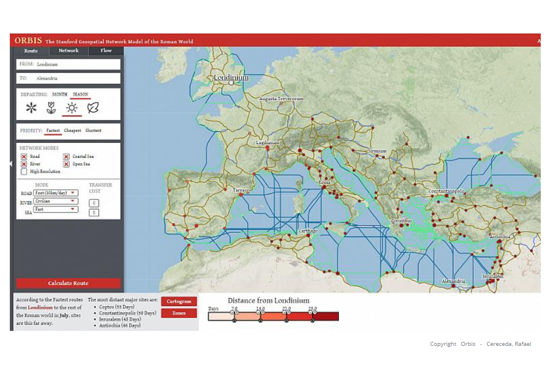Viewport: 550px width, 392px height.
Task: Uncheck the Road network mode
Action: pos(24,157)
